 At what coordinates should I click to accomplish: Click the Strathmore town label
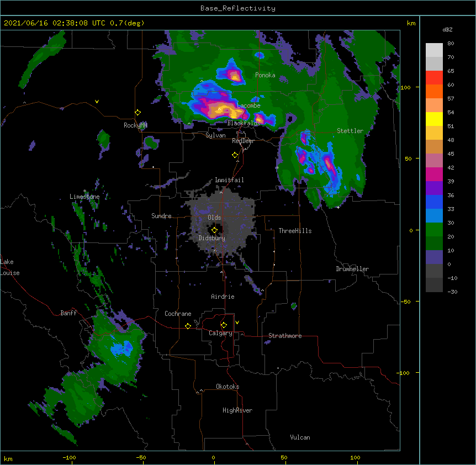[285, 336]
